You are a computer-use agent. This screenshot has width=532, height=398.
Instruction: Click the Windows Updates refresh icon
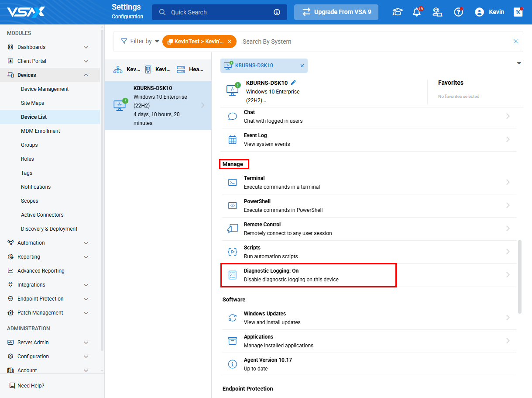click(x=233, y=318)
